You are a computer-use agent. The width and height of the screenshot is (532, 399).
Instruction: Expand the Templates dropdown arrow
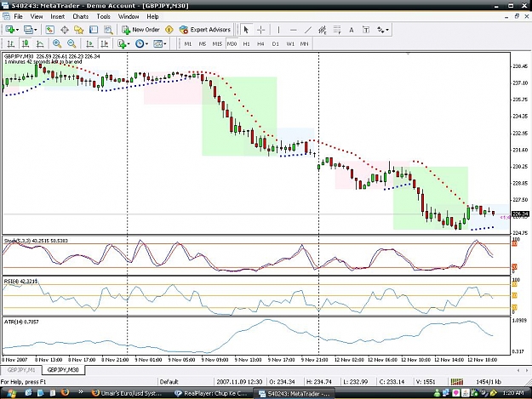[165, 43]
